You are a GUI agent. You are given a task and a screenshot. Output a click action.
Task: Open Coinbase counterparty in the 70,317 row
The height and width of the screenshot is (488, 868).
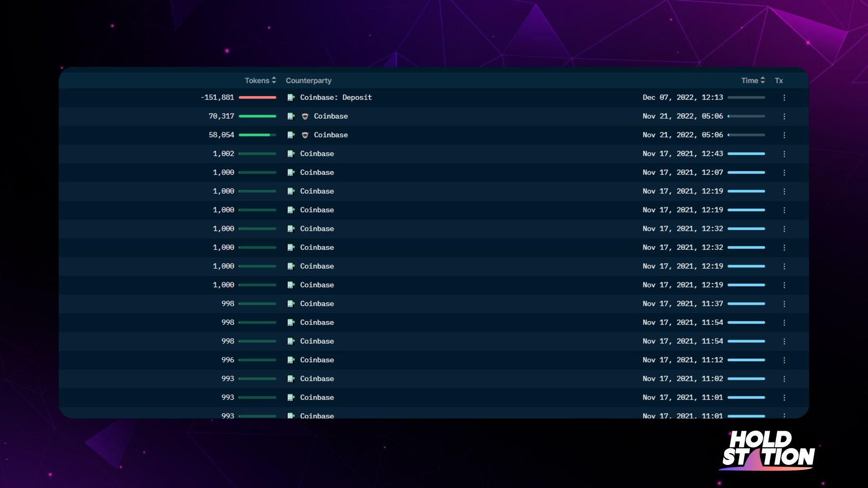[x=331, y=117]
